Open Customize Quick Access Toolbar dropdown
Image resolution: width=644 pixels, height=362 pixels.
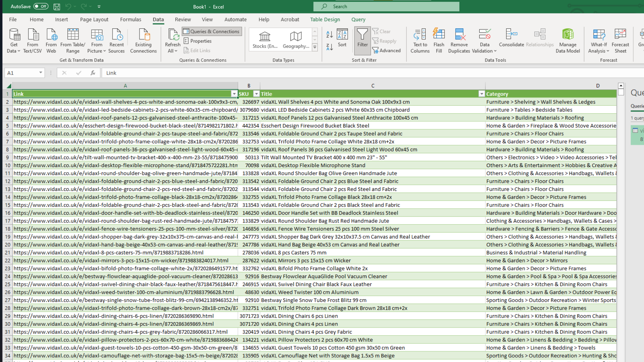pyautogui.click(x=99, y=6)
